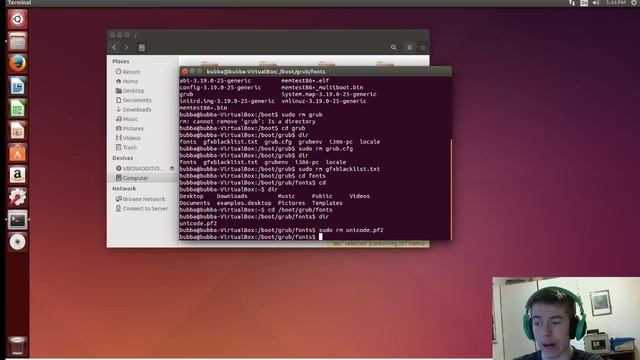The height and width of the screenshot is (360, 640).
Task: Click the webcam overlay video
Action: [x=566, y=318]
